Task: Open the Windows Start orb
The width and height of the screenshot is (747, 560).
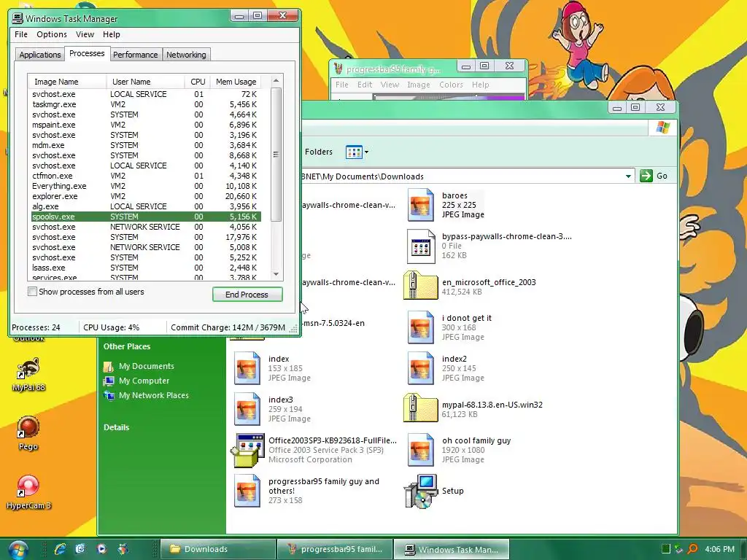Action: click(x=18, y=550)
